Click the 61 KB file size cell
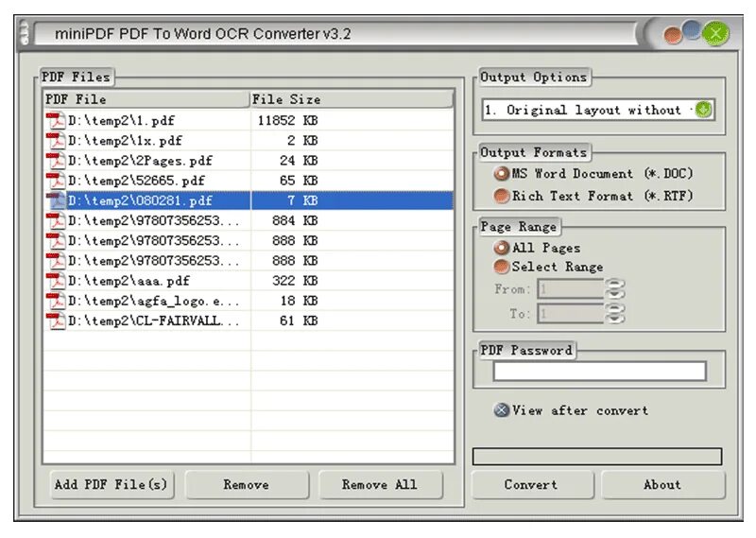Screen dimensions: 756x538 point(299,321)
